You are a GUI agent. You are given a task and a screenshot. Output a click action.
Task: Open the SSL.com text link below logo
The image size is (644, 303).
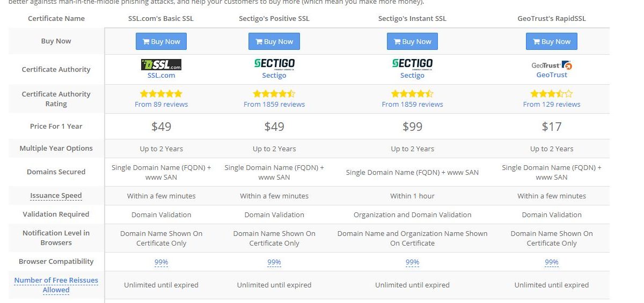pyautogui.click(x=162, y=76)
